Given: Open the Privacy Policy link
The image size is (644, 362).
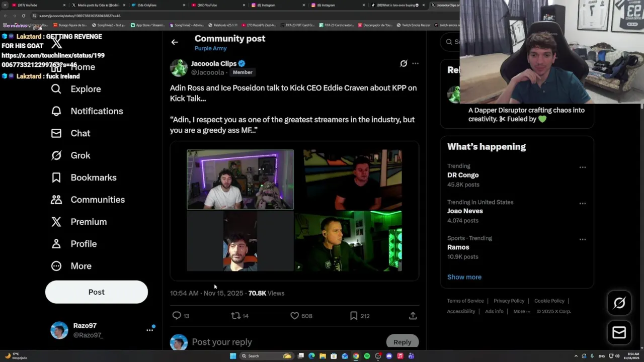Looking at the screenshot, I should tap(509, 301).
